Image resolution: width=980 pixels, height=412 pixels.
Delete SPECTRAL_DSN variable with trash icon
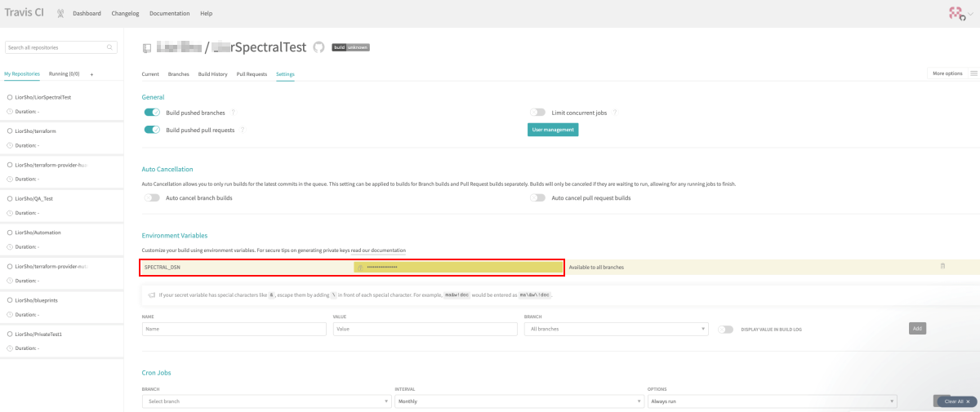pyautogui.click(x=942, y=266)
